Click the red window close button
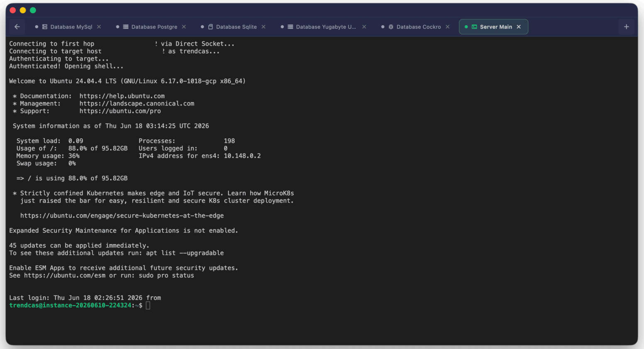The width and height of the screenshot is (644, 349). [13, 10]
